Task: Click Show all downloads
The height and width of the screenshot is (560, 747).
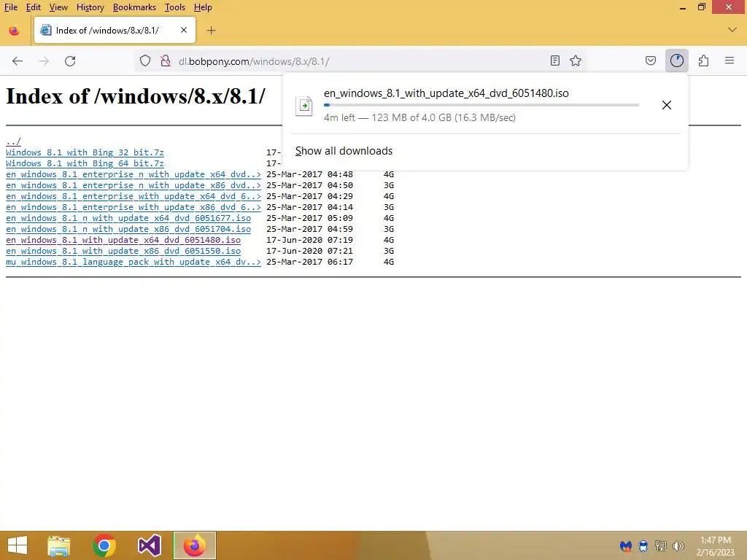Action: 344,151
